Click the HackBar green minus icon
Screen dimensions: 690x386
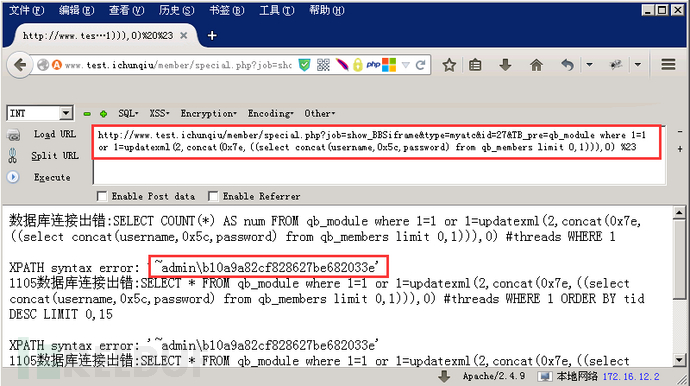pyautogui.click(x=87, y=114)
